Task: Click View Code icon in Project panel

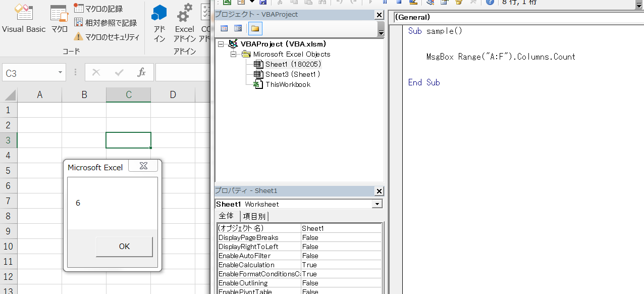Action: coord(224,28)
